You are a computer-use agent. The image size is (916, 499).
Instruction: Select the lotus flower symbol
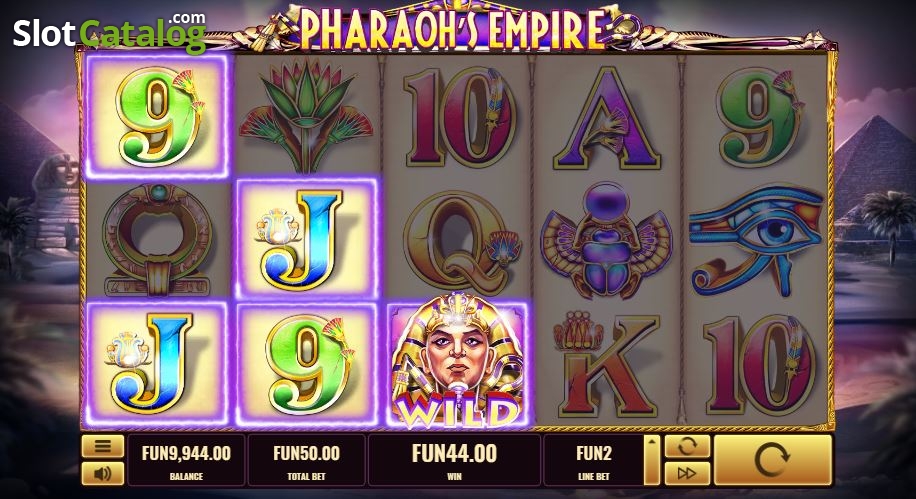(306, 116)
